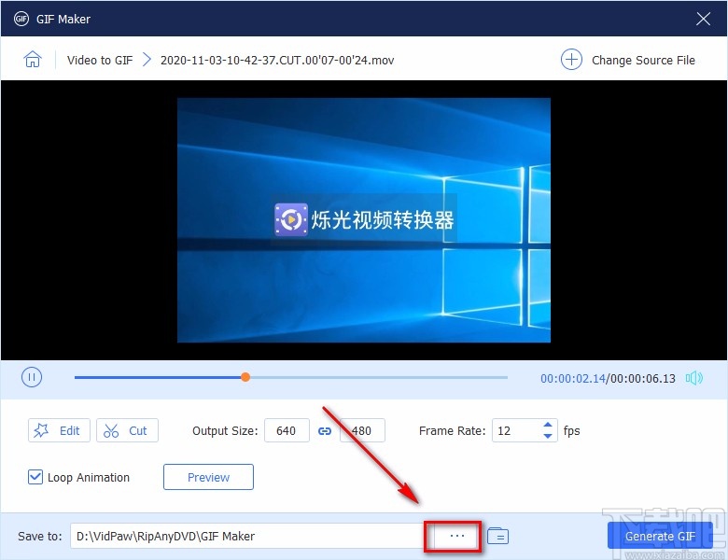Click the current time 00:00:02.14
This screenshot has width=728, height=560.
coord(573,378)
